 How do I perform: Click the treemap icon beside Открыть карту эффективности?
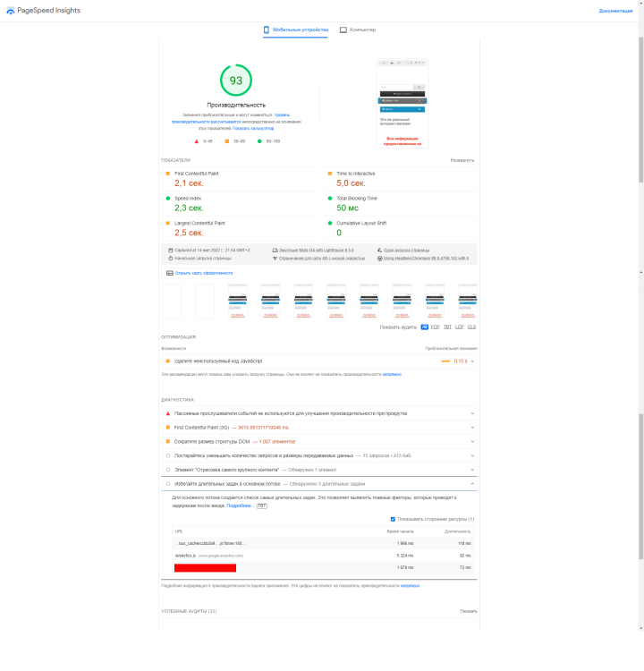(x=169, y=273)
